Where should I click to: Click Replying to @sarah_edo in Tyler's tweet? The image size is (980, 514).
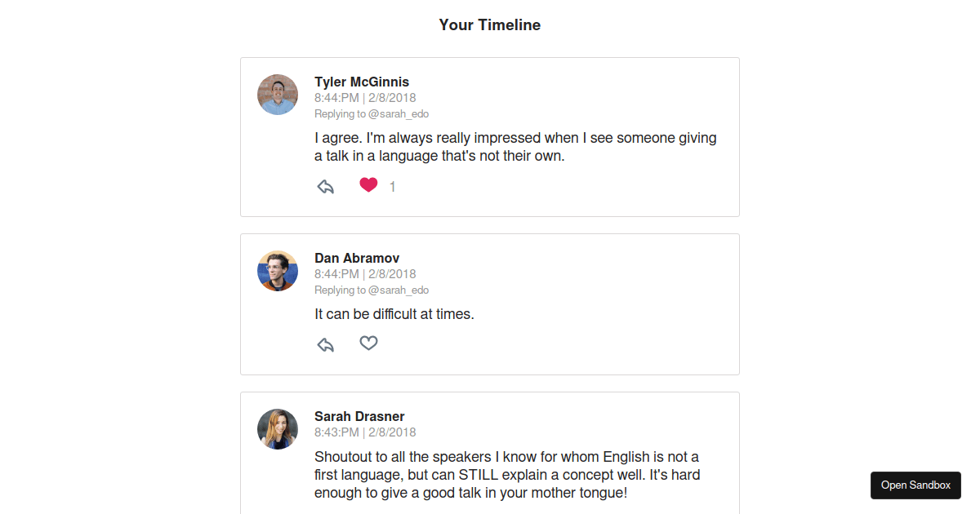pyautogui.click(x=372, y=114)
